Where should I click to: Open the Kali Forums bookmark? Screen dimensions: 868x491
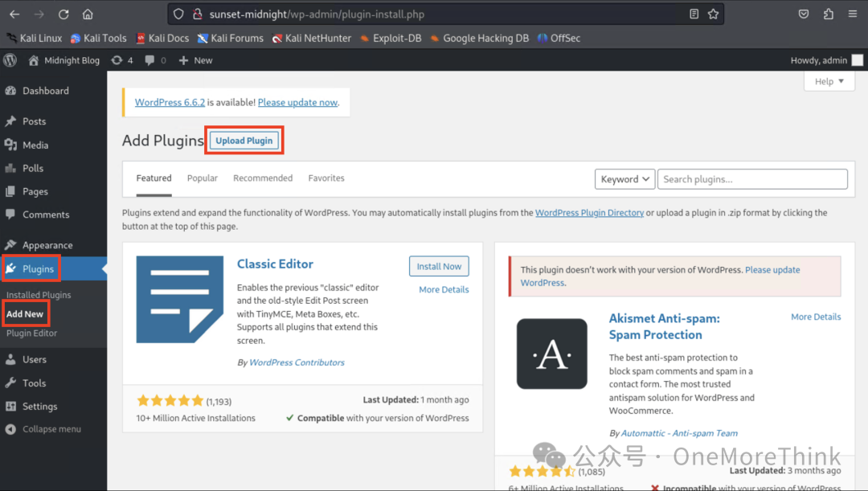[x=231, y=39]
